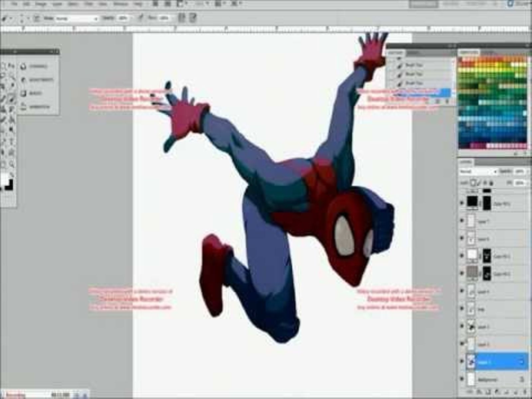
Task: Hide the Background layer via eye icon
Action: [462, 379]
